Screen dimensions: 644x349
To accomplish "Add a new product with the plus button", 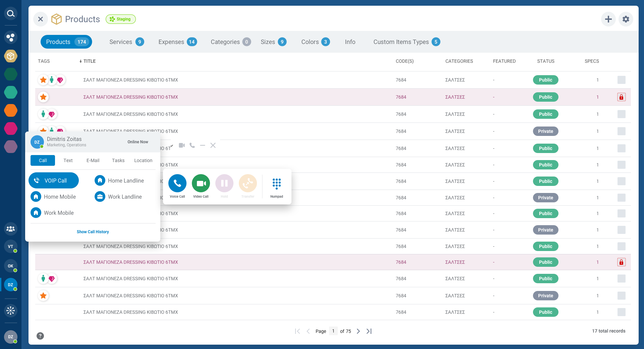I will 608,19.
